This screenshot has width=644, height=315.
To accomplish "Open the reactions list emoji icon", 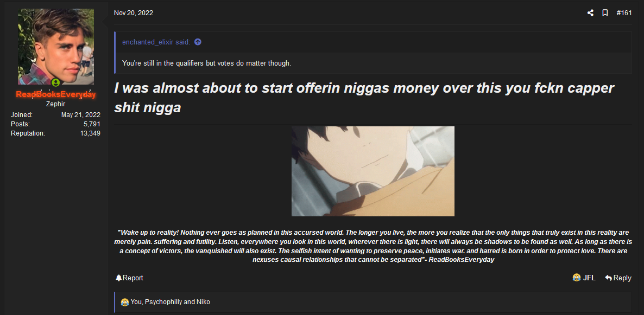I will [124, 303].
